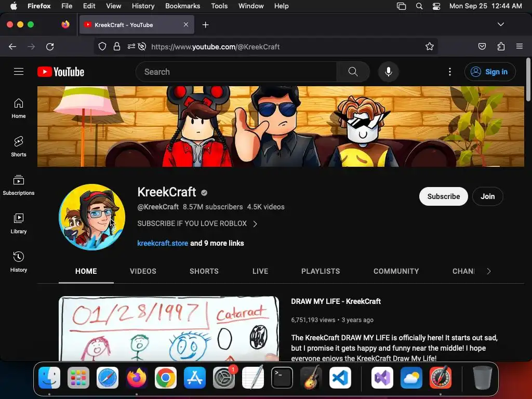Viewport: 532px width, 399px height.
Task: Open Finder from the Dock
Action: point(49,378)
